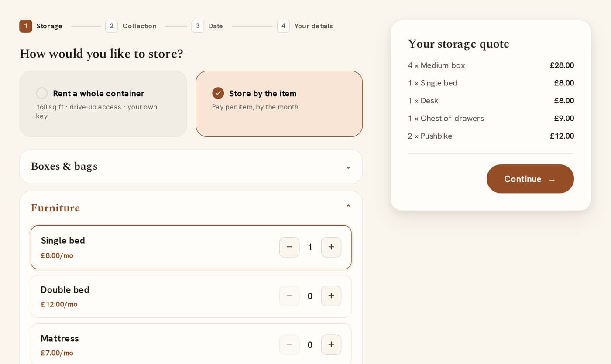The width and height of the screenshot is (611, 364).
Task: Go to step 3 Date
Action: pyautogui.click(x=207, y=26)
